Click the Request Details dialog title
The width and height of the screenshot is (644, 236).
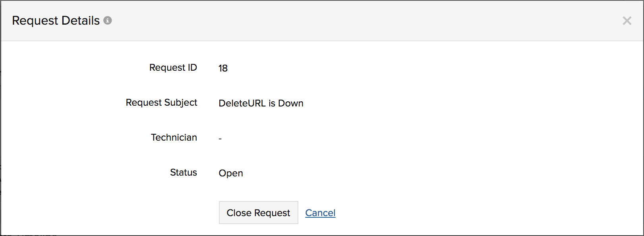click(x=56, y=20)
